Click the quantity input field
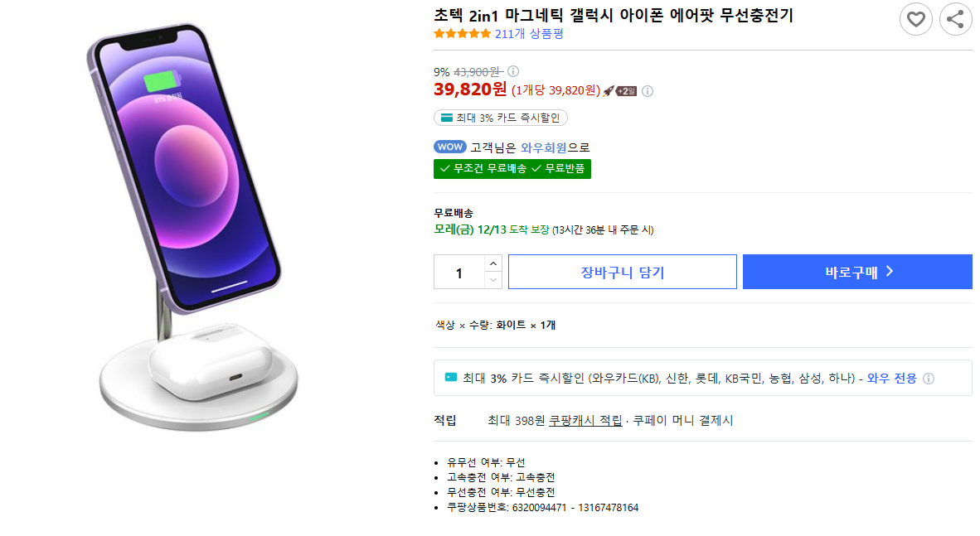 (459, 273)
